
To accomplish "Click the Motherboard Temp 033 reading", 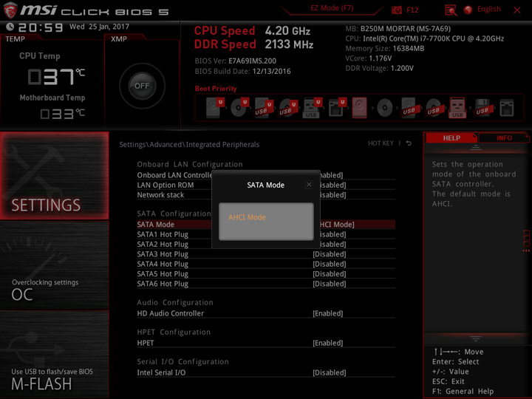I will pyautogui.click(x=62, y=114).
